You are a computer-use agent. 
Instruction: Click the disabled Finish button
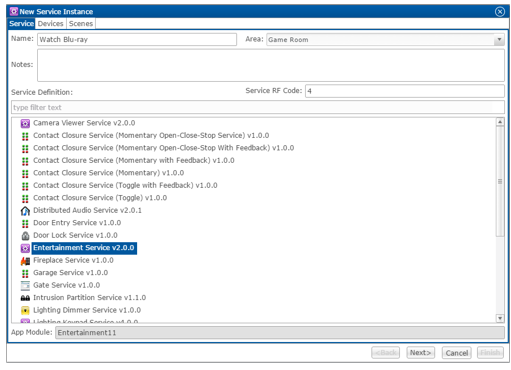[490, 353]
